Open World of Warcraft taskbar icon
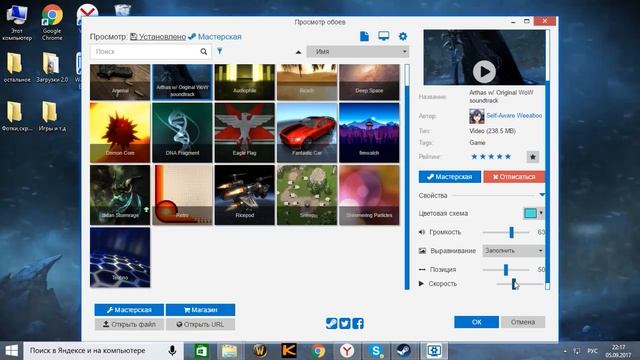 pos(260,351)
